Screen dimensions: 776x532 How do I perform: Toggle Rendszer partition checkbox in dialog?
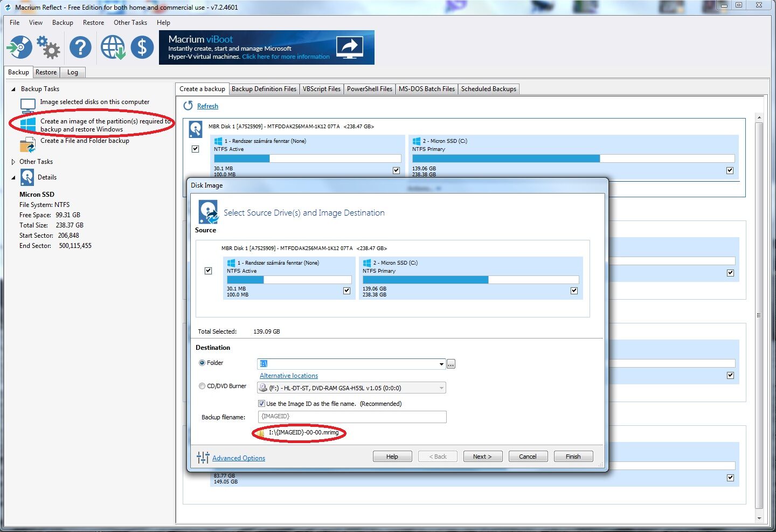coord(347,291)
